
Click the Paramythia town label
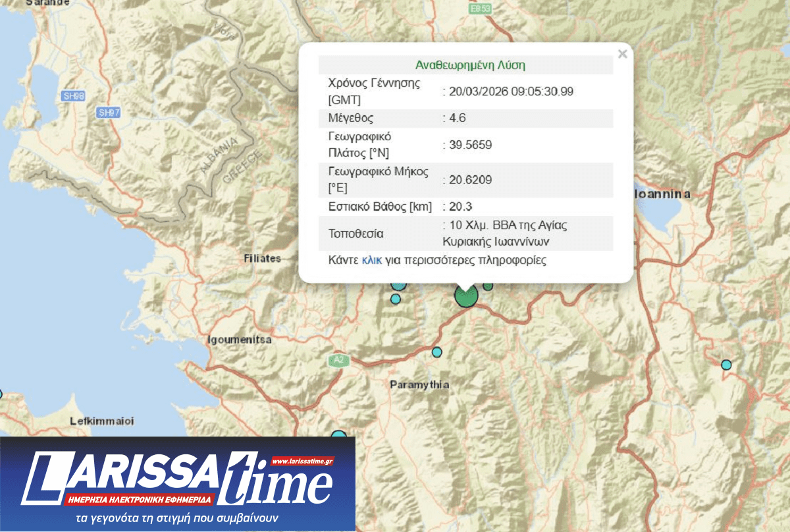pos(419,385)
